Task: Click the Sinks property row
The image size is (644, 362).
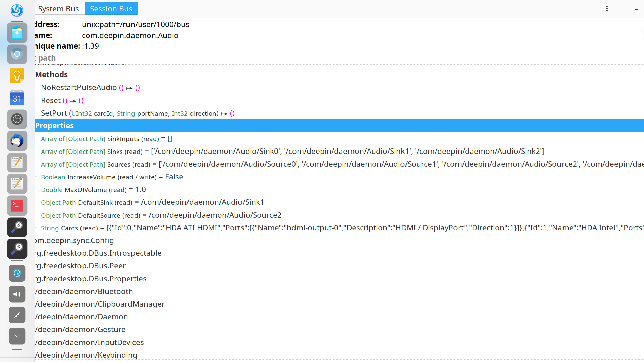Action: (292, 151)
